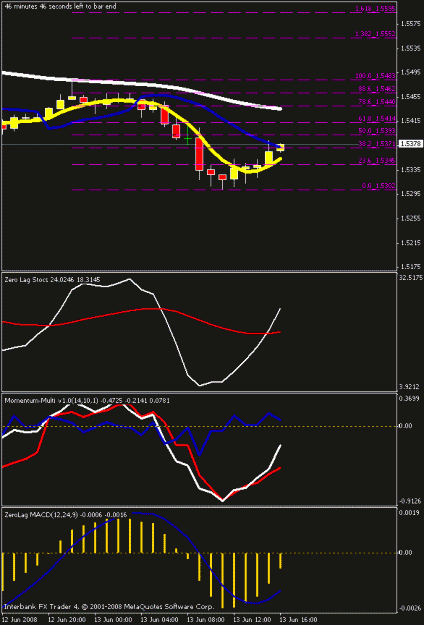
Task: Click price scale value 1.5215
Action: pos(409,242)
